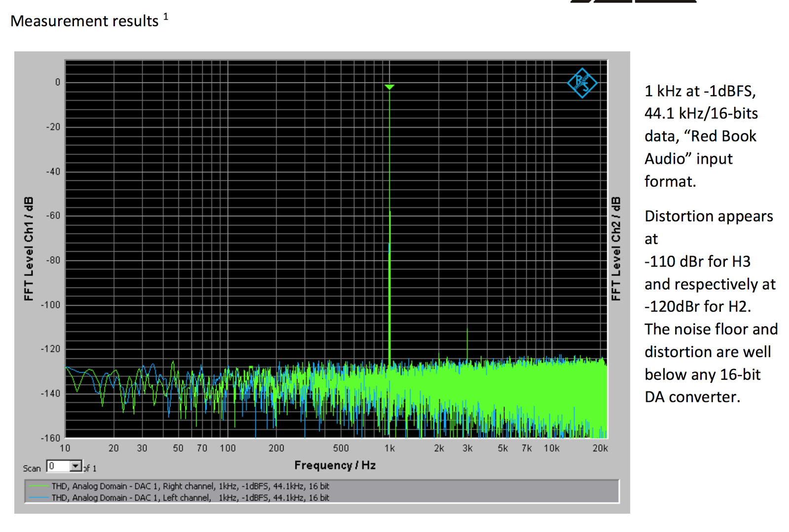The height and width of the screenshot is (532, 789).
Task: Click the '0' level axis tick label
Action: [58, 82]
